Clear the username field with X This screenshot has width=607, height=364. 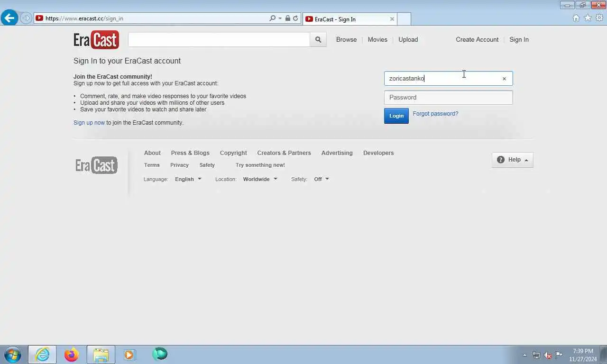tap(504, 79)
